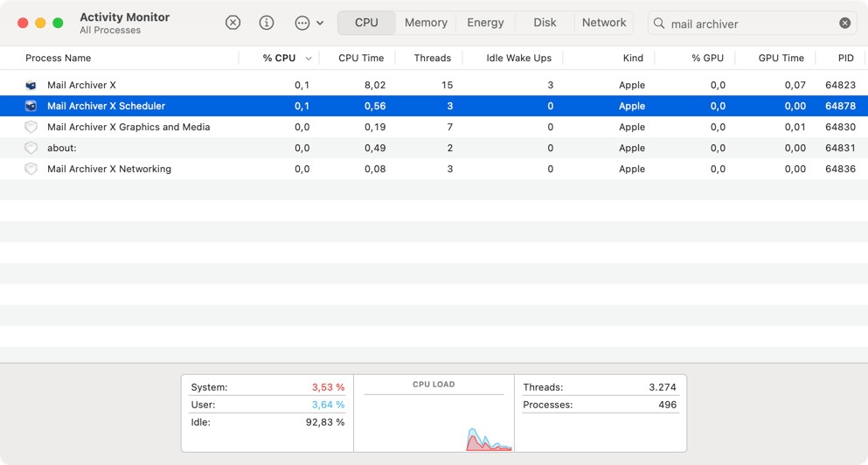The height and width of the screenshot is (465, 868).
Task: Click PID 64830 cell
Action: coord(840,127)
